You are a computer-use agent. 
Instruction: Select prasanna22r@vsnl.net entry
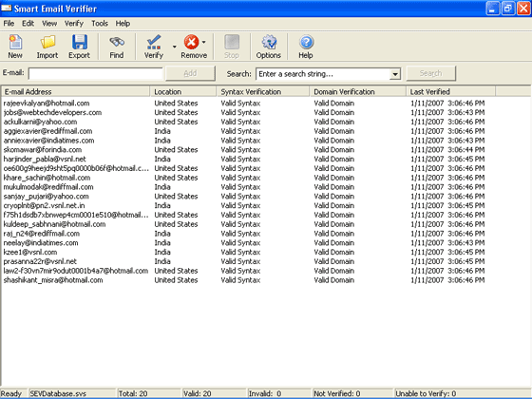click(40, 261)
